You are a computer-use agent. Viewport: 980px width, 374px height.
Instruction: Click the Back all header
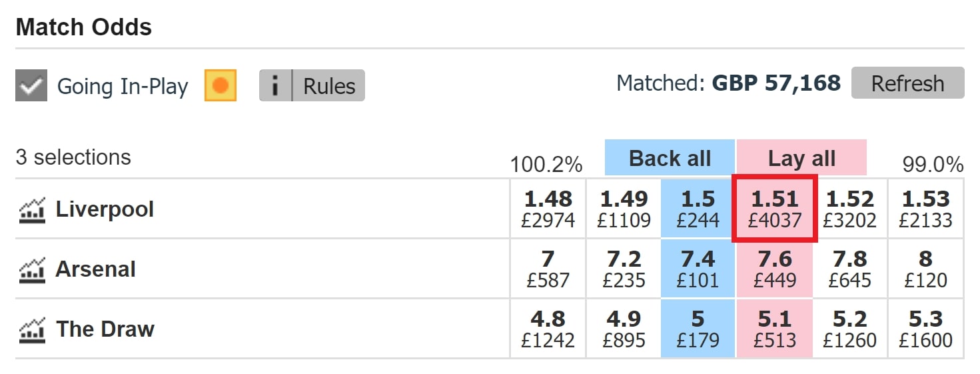(670, 158)
